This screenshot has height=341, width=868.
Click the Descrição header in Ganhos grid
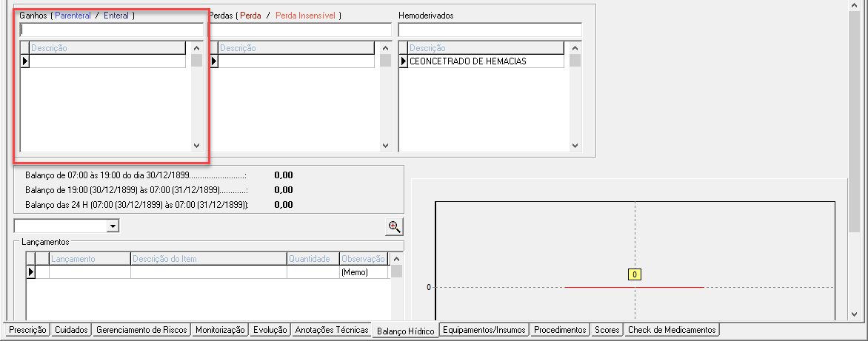point(107,48)
